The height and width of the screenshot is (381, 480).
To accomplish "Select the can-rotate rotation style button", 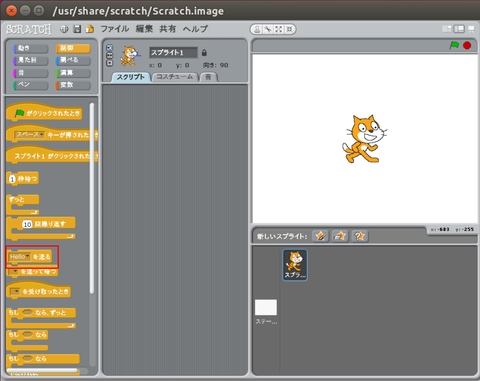I will (109, 48).
